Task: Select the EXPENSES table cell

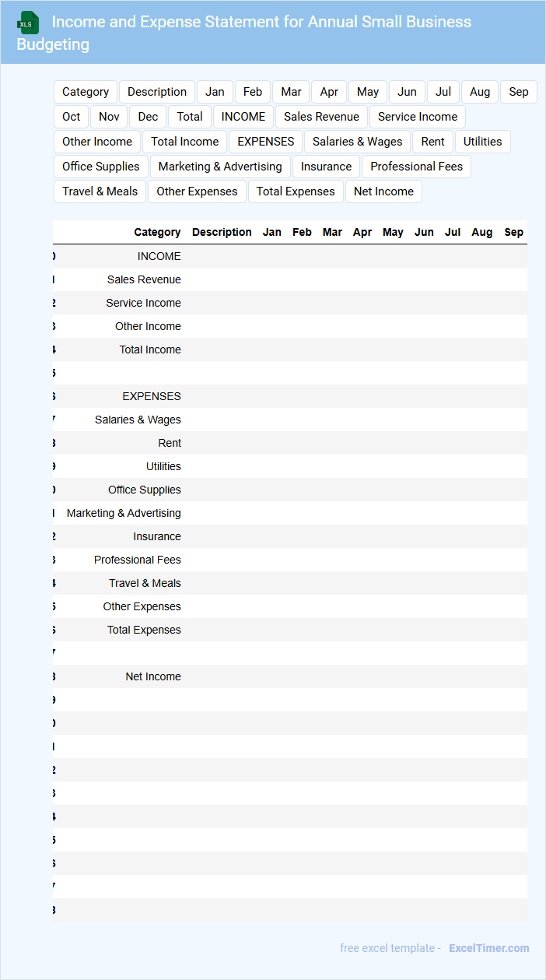Action: pos(152,396)
